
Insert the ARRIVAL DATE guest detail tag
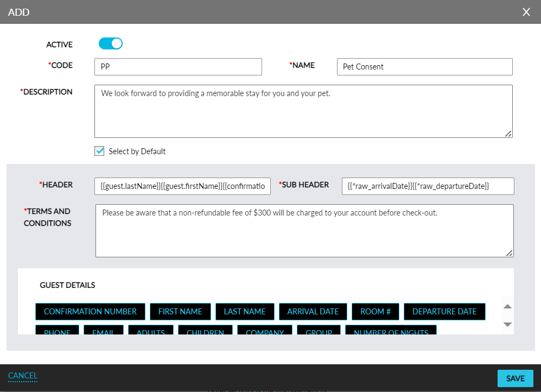click(x=313, y=312)
